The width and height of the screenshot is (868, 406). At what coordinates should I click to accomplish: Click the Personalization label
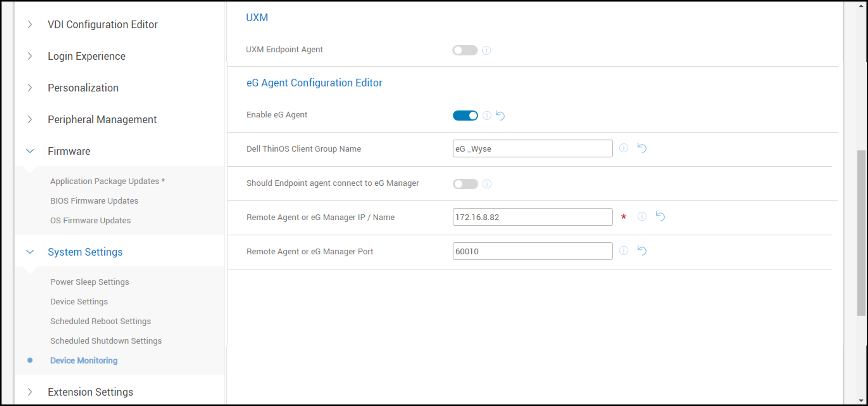click(83, 88)
